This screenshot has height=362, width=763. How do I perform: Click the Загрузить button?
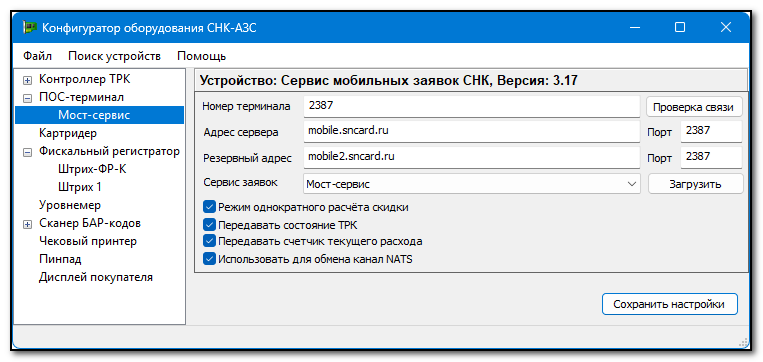[696, 184]
